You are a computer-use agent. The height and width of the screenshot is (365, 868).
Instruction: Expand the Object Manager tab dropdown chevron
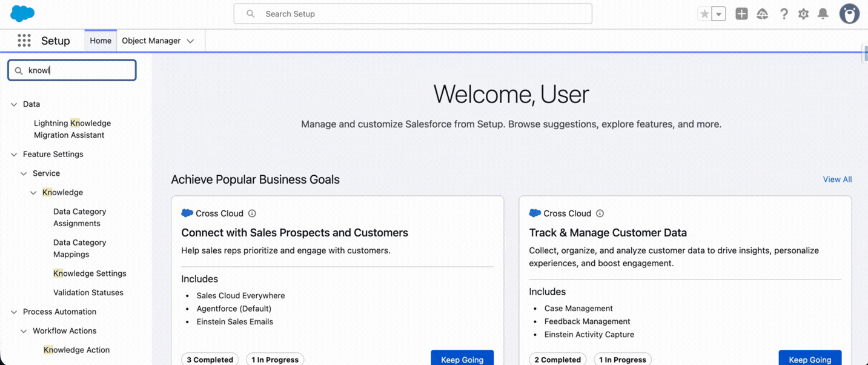190,41
